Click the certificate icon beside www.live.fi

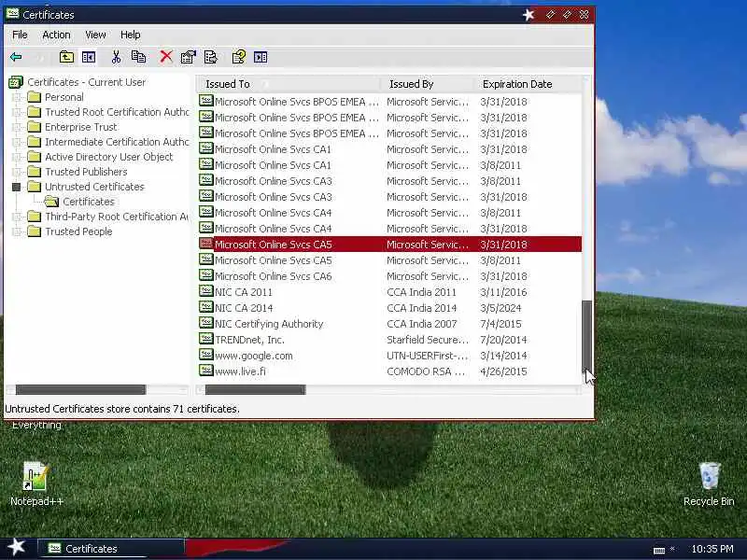205,370
